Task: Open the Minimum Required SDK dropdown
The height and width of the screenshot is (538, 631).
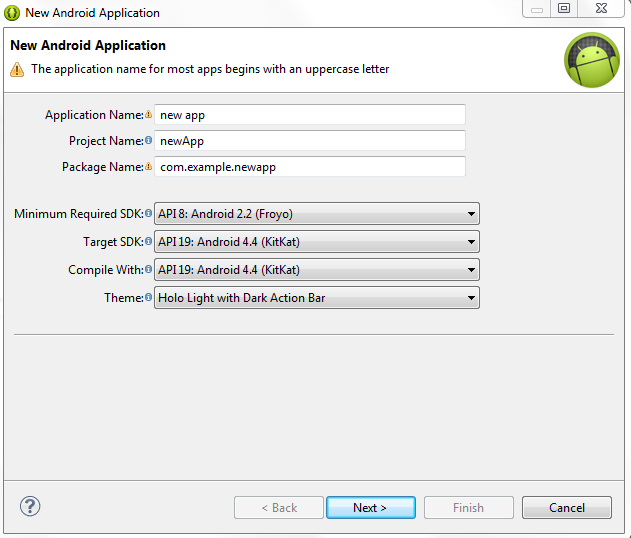Action: coord(317,214)
